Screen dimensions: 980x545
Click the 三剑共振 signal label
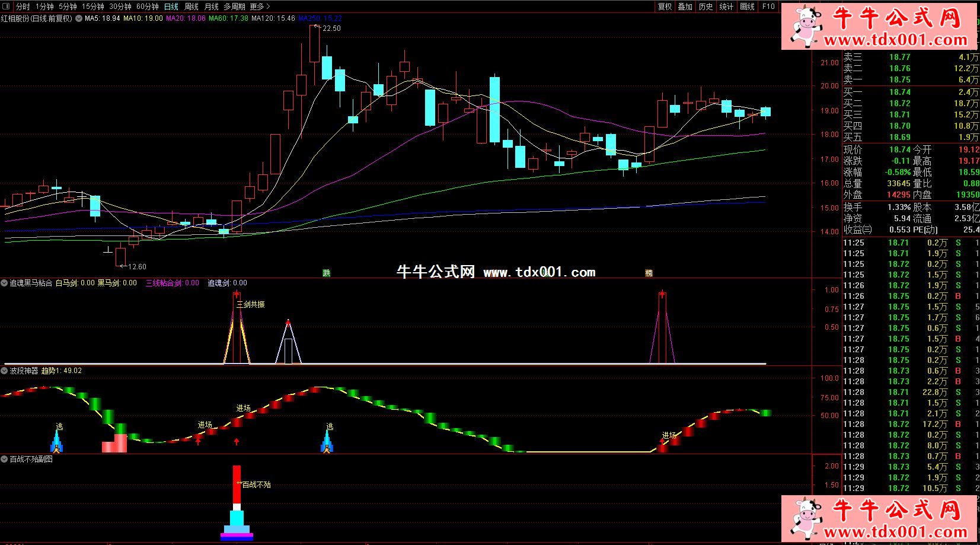pos(251,304)
